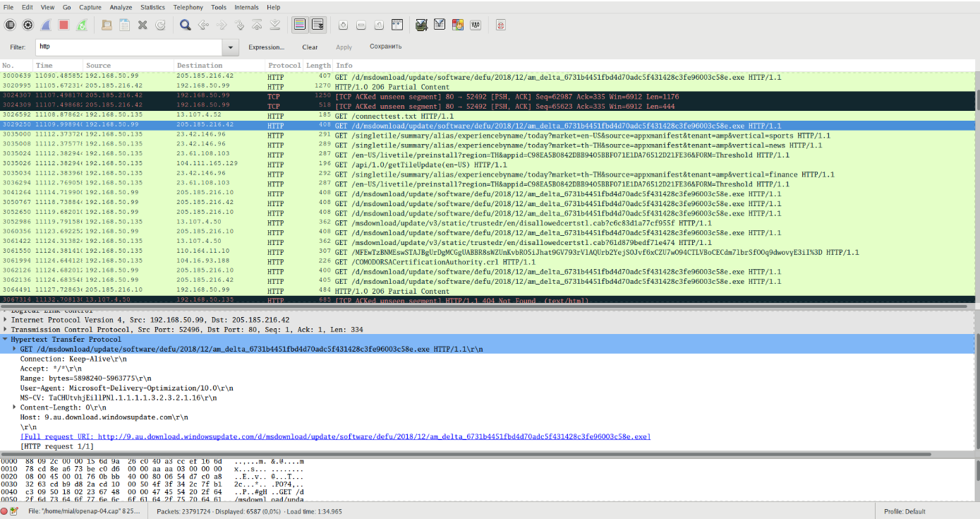This screenshot has width=980, height=519.
Task: Open the coloring rules icon
Action: (457, 25)
